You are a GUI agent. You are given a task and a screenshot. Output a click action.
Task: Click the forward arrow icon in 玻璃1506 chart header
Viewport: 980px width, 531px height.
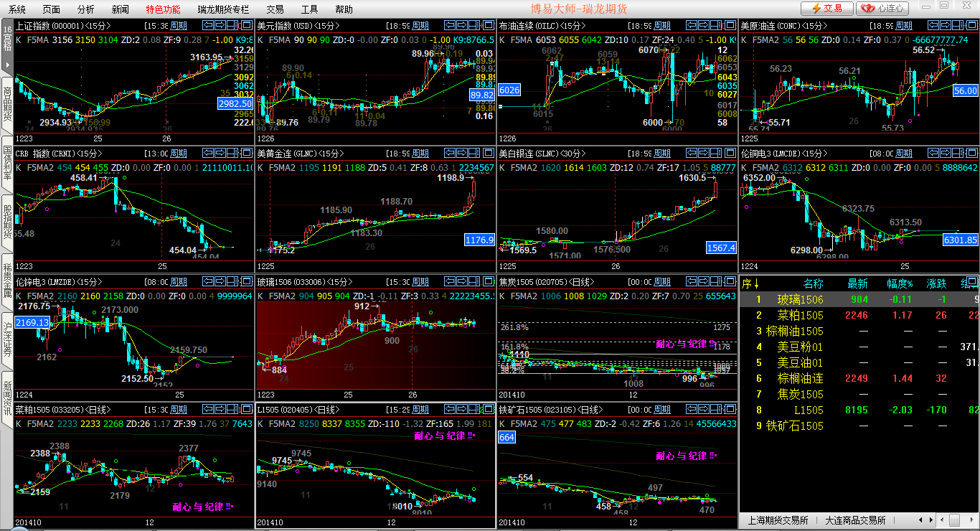click(461, 282)
